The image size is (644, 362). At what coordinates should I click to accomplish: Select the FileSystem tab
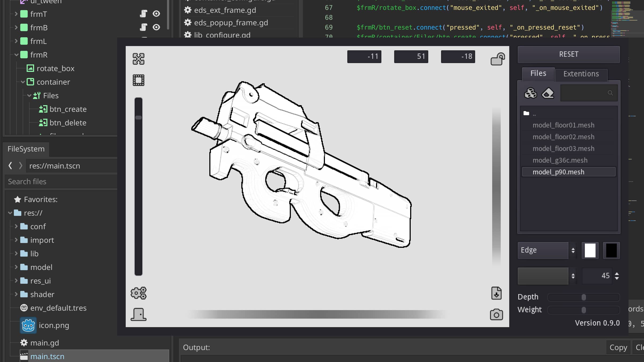pyautogui.click(x=26, y=149)
